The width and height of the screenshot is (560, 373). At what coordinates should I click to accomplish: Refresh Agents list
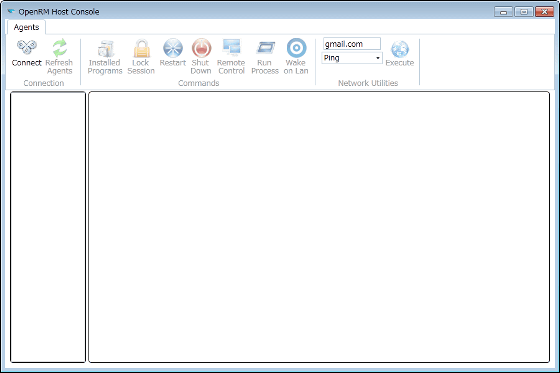[59, 56]
